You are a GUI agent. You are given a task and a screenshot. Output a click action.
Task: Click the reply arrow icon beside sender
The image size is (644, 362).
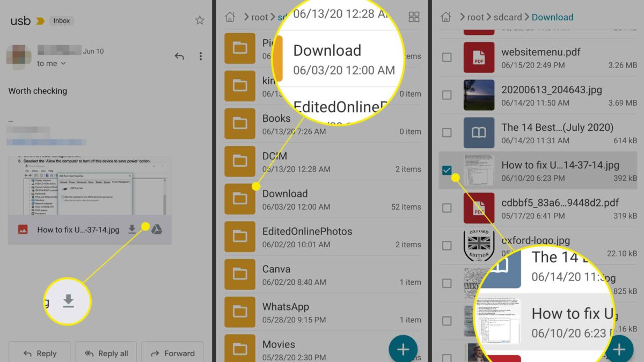[x=179, y=56]
